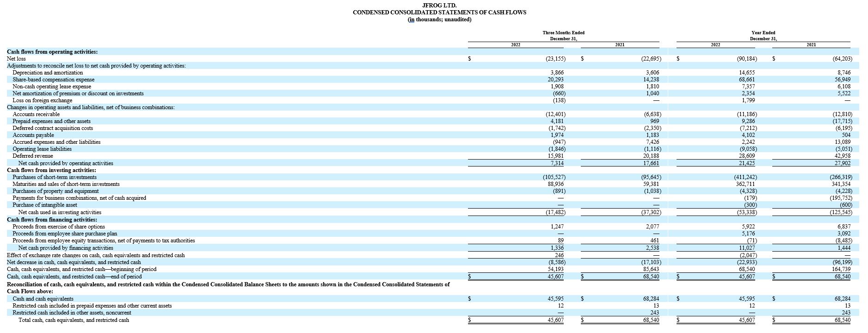Click financing cash value 11,027
Screen dimensions: 868x333
[747, 248]
